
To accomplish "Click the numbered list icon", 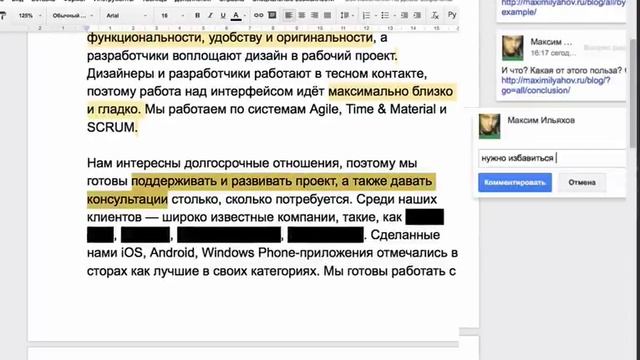I will pyautogui.click(x=366, y=16).
